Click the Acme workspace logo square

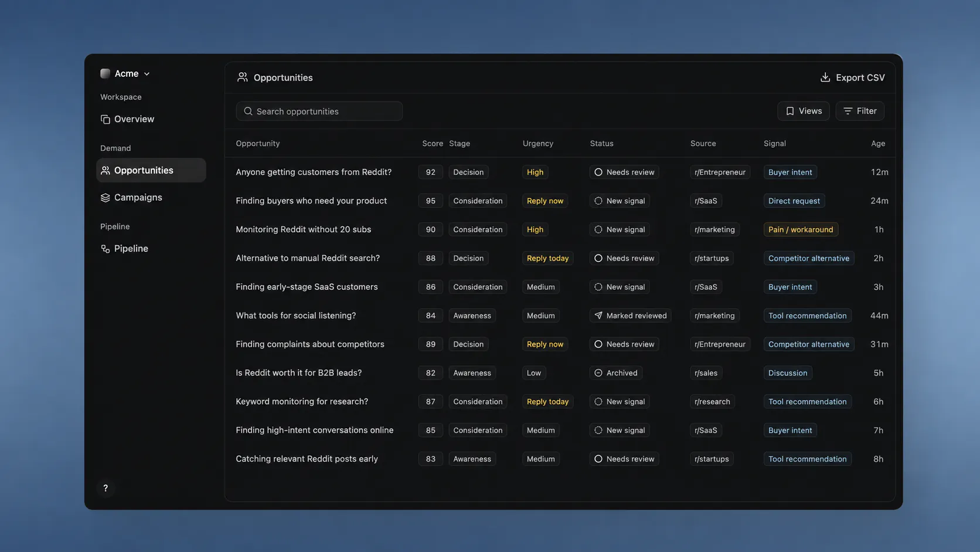click(106, 73)
